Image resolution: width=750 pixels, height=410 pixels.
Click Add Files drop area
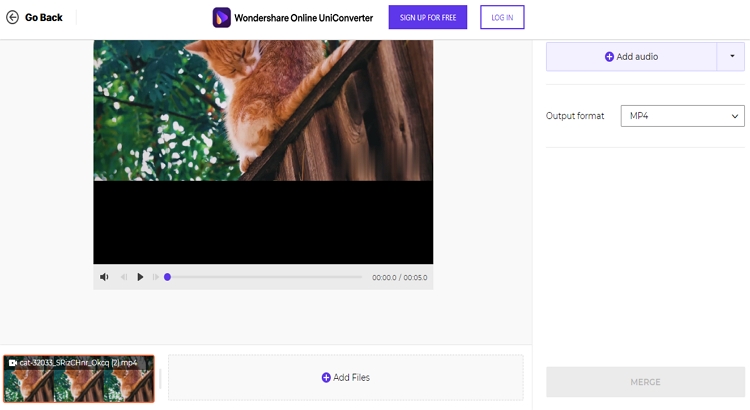point(345,377)
